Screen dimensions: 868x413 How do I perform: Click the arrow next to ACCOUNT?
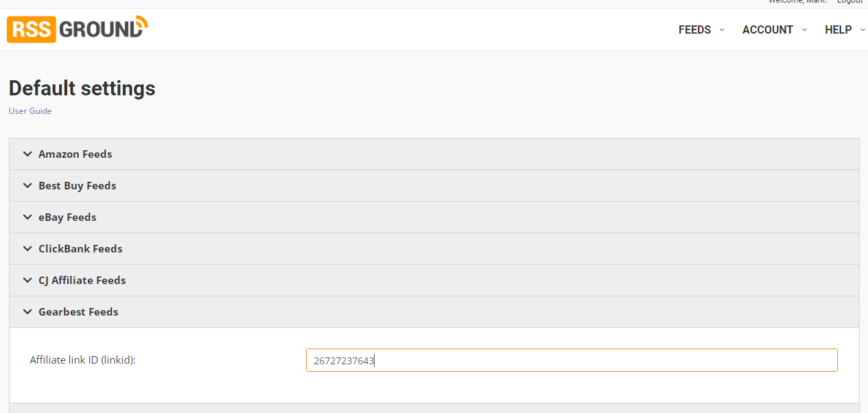804,29
